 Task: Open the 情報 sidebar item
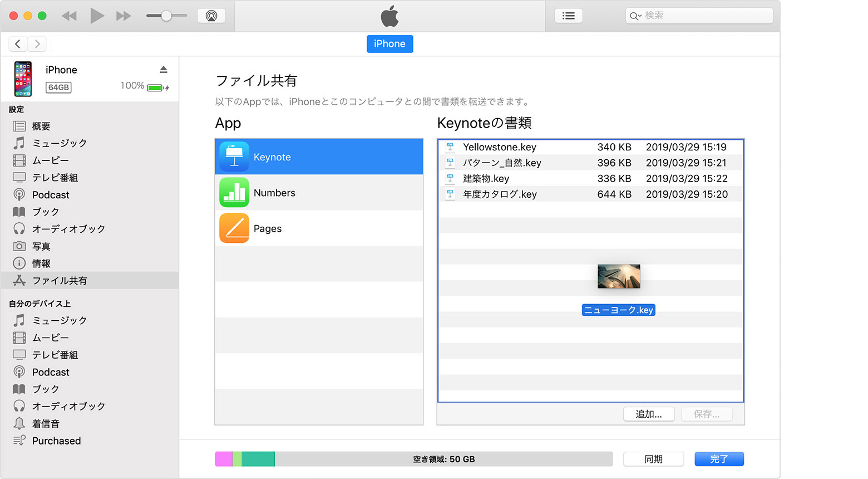pos(90,263)
